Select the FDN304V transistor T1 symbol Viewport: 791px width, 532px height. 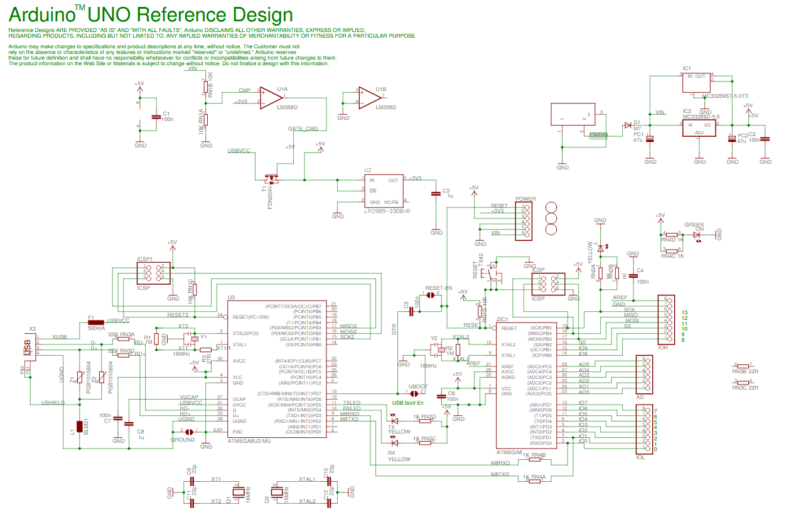(x=271, y=178)
